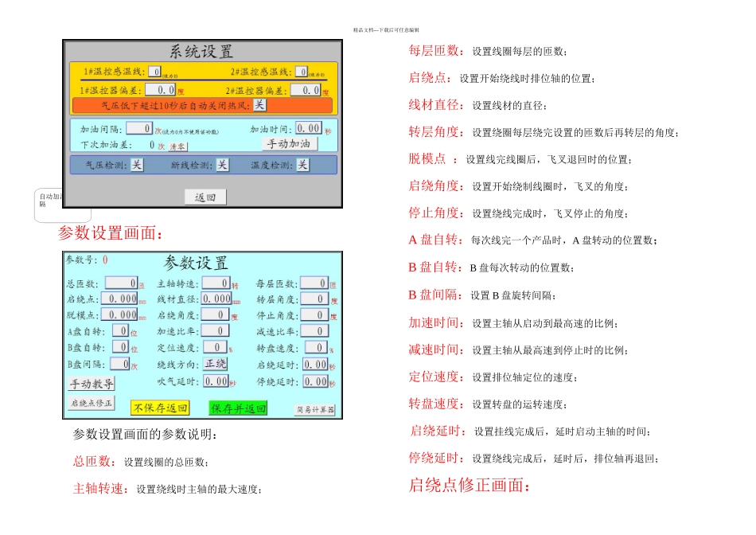Toggle the 温度检测 switch
756x535 pixels.
(302, 165)
